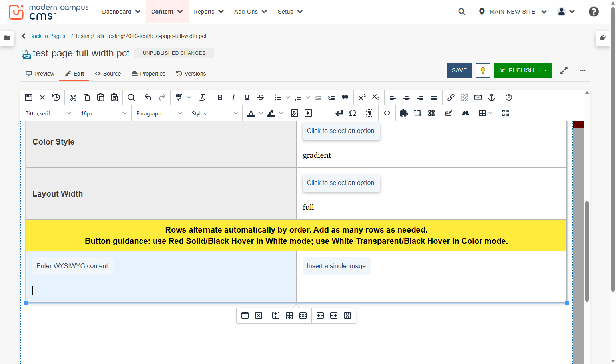Click the Clear Formatting icon
This screenshot has width=616, height=364.
[x=203, y=97]
